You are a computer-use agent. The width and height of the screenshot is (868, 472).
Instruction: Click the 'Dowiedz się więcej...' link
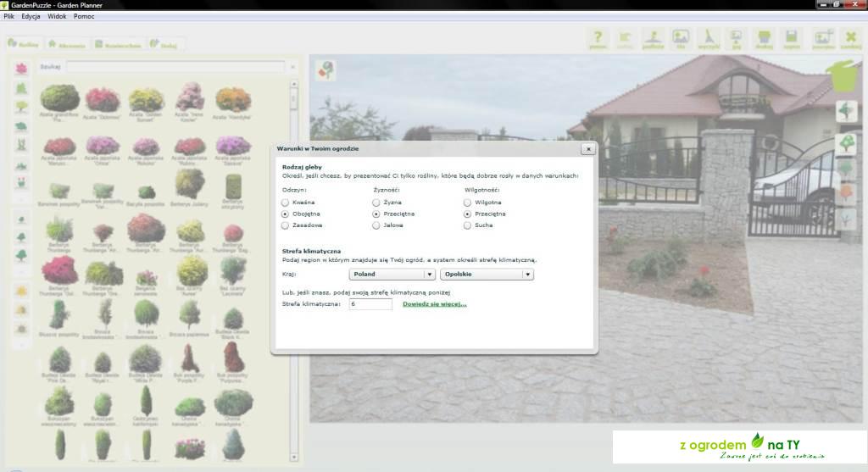pos(434,304)
